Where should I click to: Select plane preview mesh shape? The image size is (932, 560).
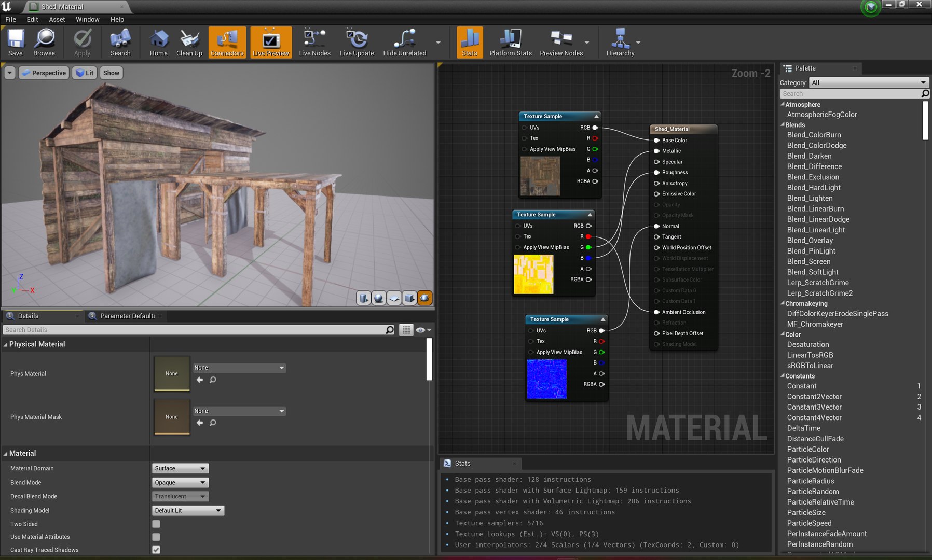point(394,298)
